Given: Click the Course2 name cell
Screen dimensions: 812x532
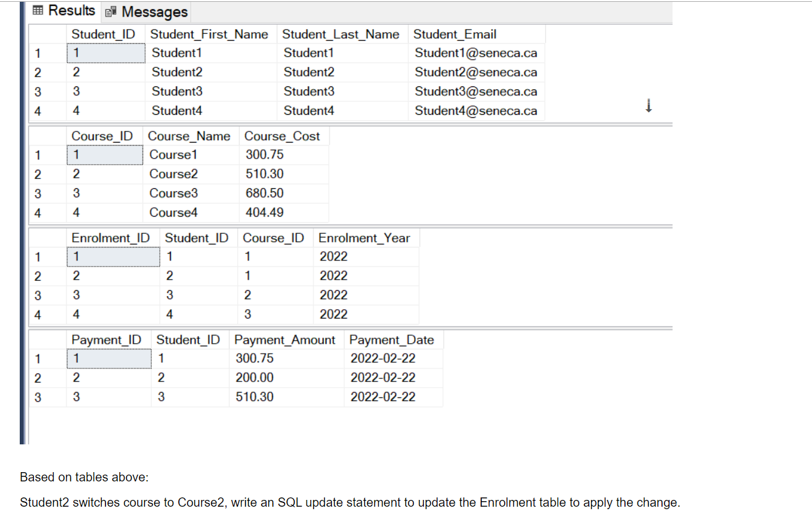Looking at the screenshot, I should coord(191,174).
